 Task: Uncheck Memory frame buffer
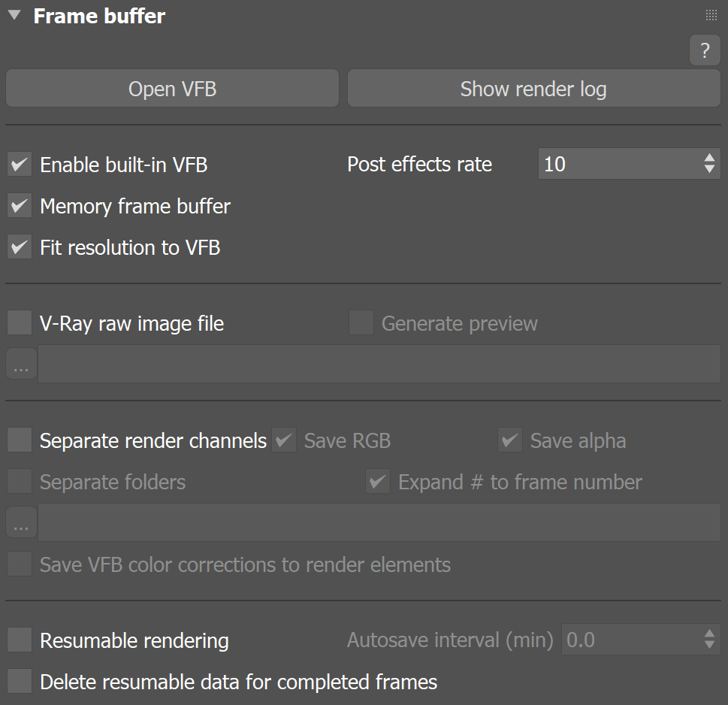point(19,206)
